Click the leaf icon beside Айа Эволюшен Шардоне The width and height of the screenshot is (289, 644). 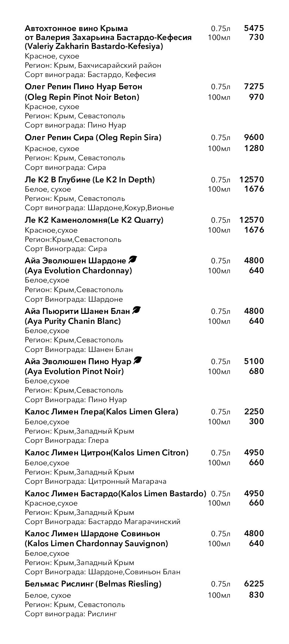point(133,260)
